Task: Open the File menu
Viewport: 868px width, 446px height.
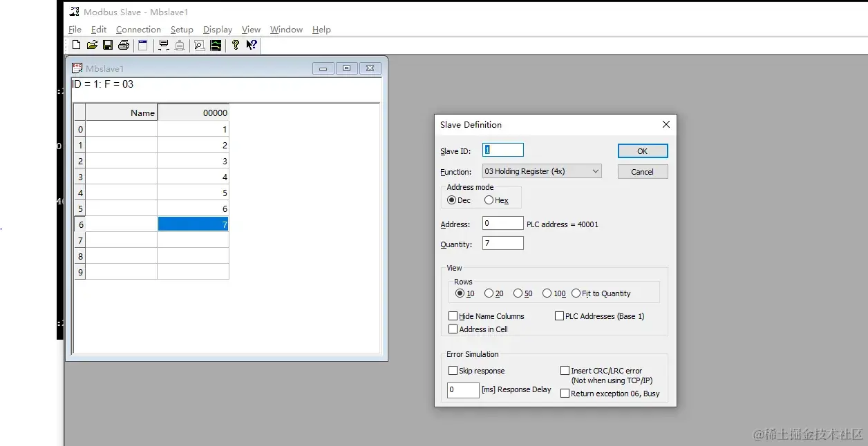Action: click(75, 30)
